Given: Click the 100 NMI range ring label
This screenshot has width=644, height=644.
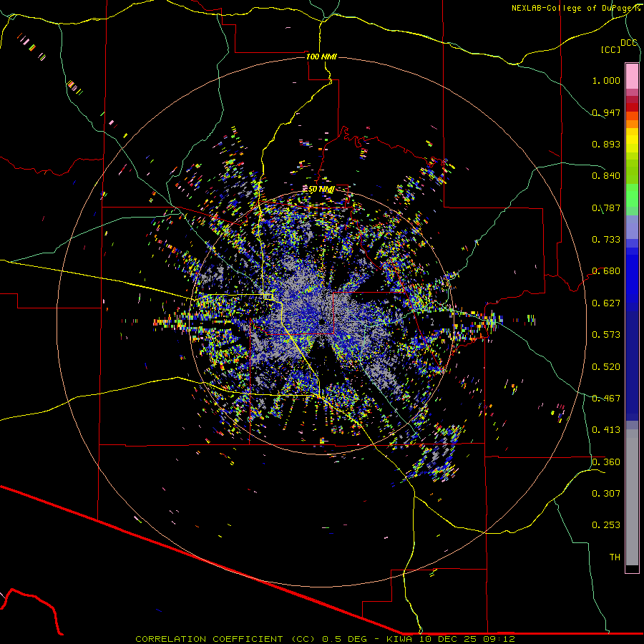Looking at the screenshot, I should 321,57.
